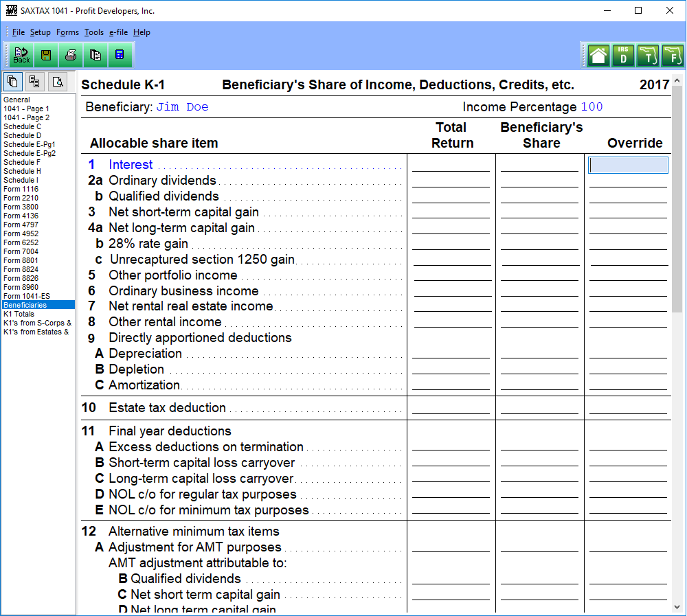This screenshot has height=616, width=687.
Task: Select K1's from Estates entry
Action: [38, 332]
